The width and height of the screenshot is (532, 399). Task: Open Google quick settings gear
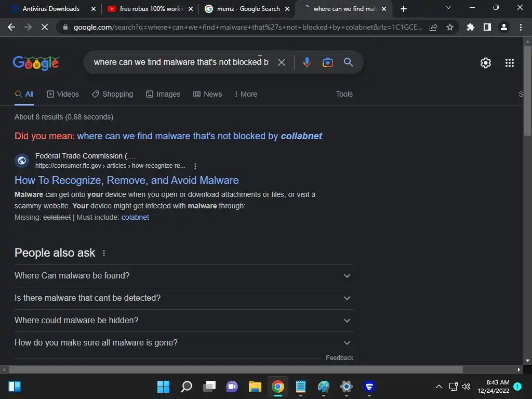[486, 63]
